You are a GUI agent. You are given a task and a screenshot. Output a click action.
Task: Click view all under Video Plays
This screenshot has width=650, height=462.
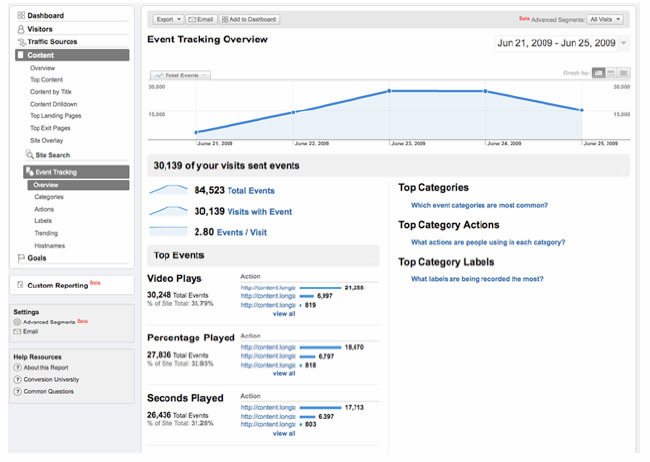(x=284, y=313)
